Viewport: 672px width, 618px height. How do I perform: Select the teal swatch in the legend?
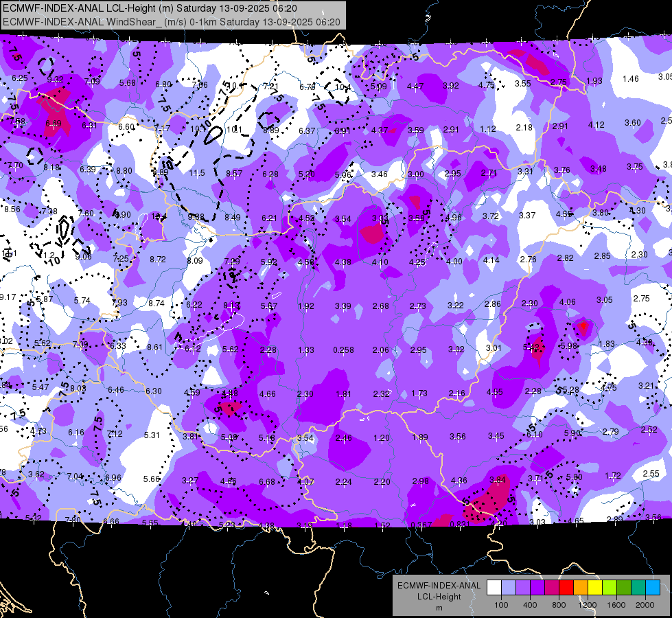pyautogui.click(x=638, y=588)
